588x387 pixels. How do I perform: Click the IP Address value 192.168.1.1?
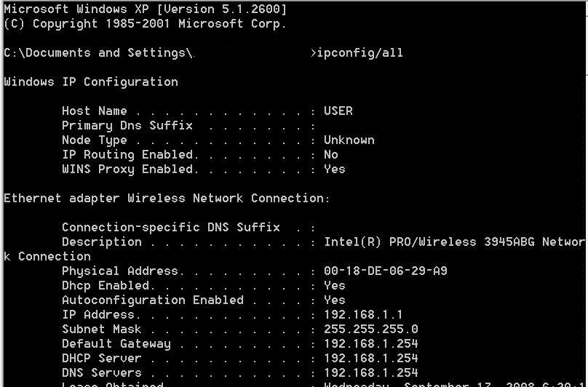pos(363,314)
